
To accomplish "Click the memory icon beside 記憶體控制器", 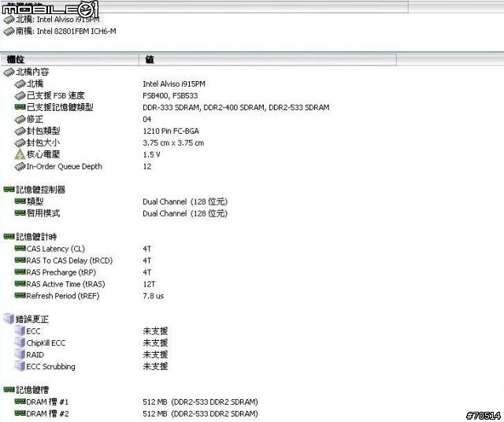I will [x=9, y=190].
